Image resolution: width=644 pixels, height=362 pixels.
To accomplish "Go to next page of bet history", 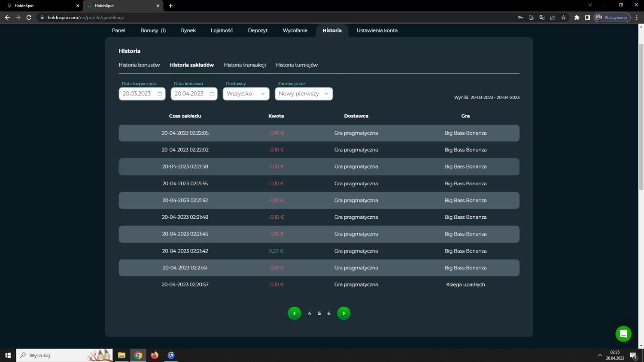I will (x=343, y=314).
